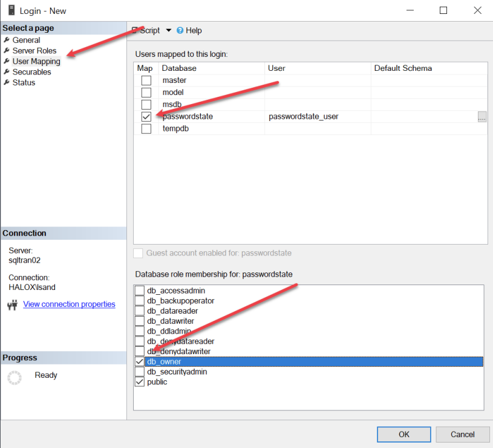Open the Server Roles page
Screen dimensions: 493x448
pos(34,51)
